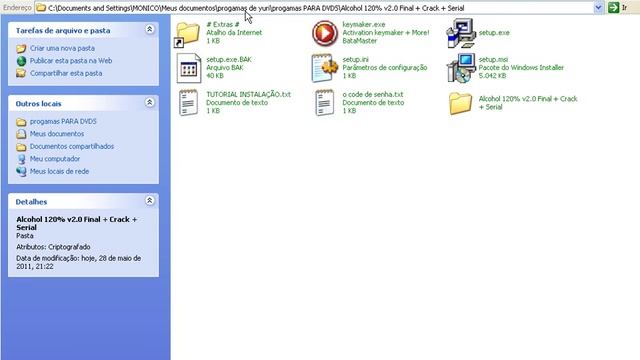
Task: Click the Meus locais de rede network icon
Action: pyautogui.click(x=21, y=171)
